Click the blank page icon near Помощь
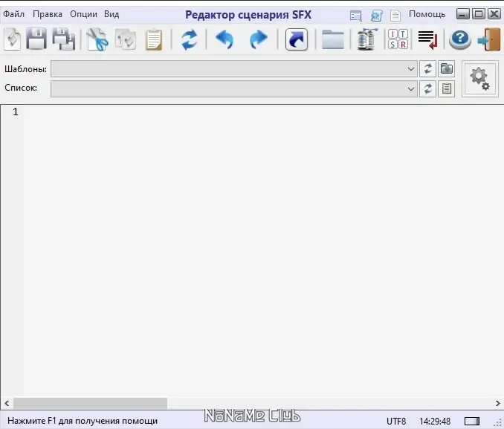Screen dimensions: 504x429 coord(395,15)
